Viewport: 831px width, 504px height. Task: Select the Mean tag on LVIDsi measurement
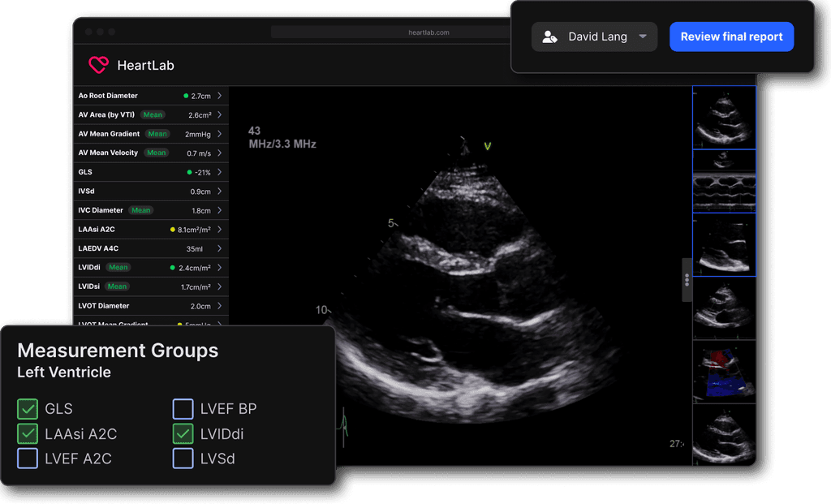(117, 286)
